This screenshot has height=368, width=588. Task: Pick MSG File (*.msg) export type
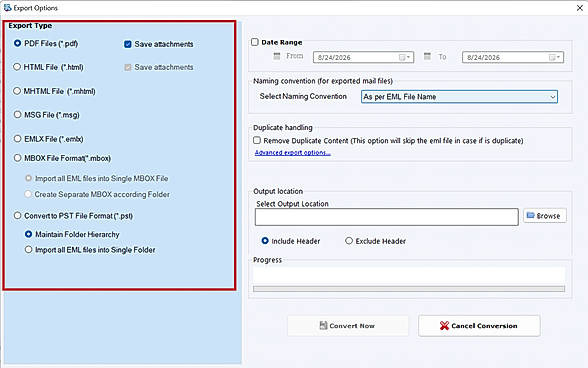[17, 114]
